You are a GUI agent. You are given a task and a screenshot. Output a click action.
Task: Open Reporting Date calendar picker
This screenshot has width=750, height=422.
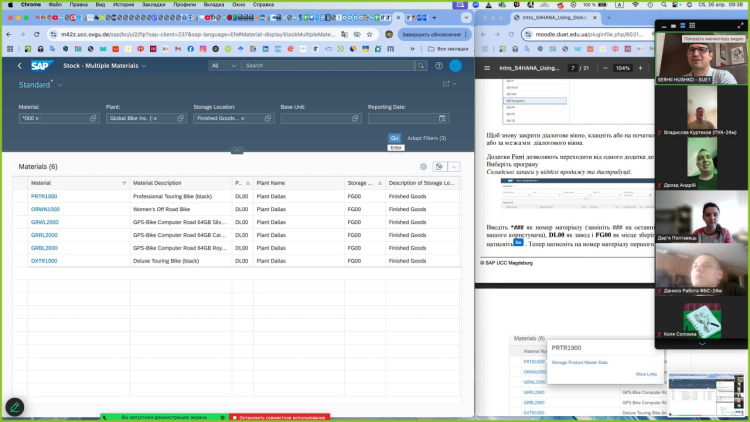click(x=442, y=118)
